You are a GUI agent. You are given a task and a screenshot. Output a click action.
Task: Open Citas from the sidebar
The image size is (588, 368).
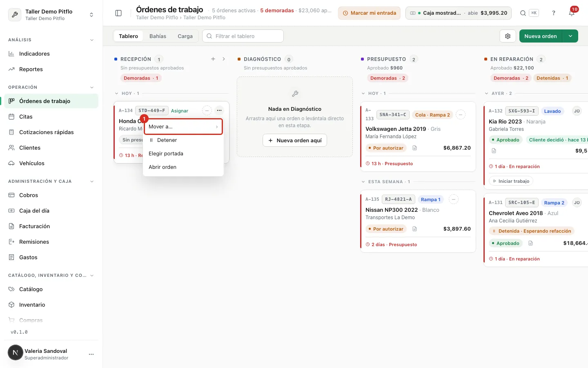51,117
